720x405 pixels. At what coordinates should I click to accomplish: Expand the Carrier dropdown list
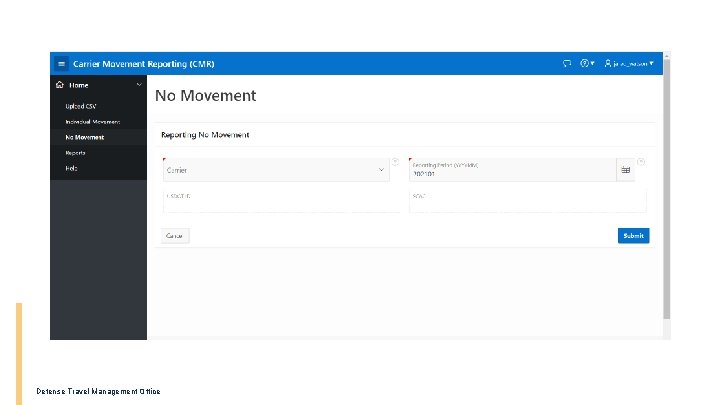tap(276, 170)
